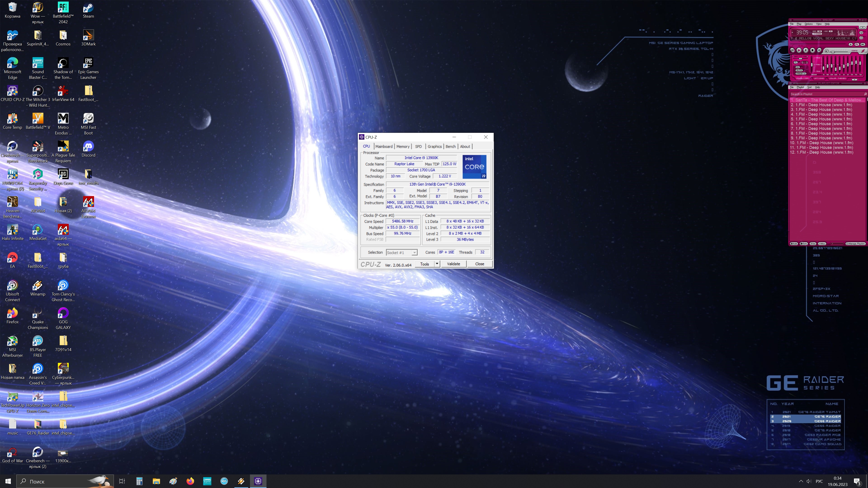Toggle the equalizer AUTO button

point(799,70)
